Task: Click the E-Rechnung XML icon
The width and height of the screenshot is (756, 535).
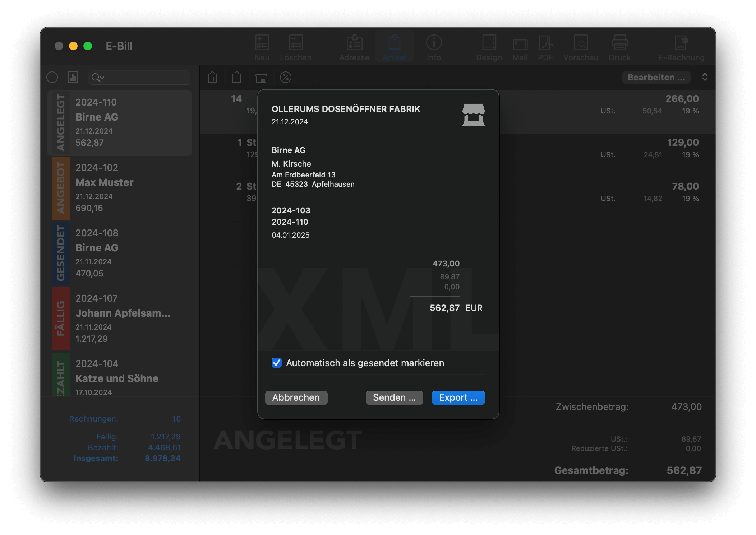Action: point(681,43)
